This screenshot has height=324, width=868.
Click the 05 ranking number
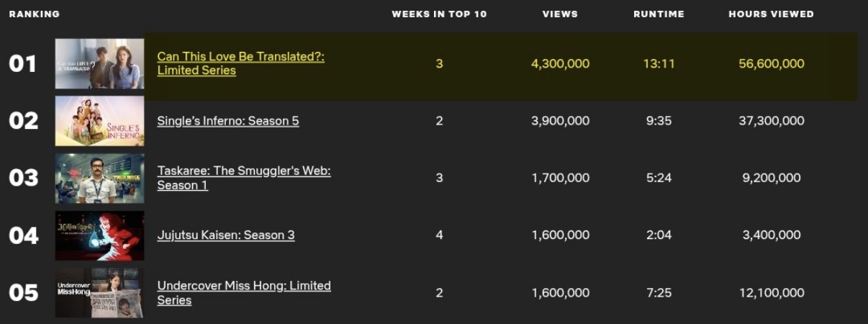[23, 292]
